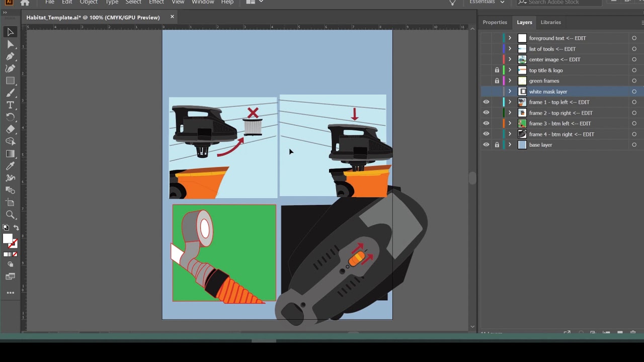The image size is (644, 362).
Task: Select the Blend tool
Action: 10,190
